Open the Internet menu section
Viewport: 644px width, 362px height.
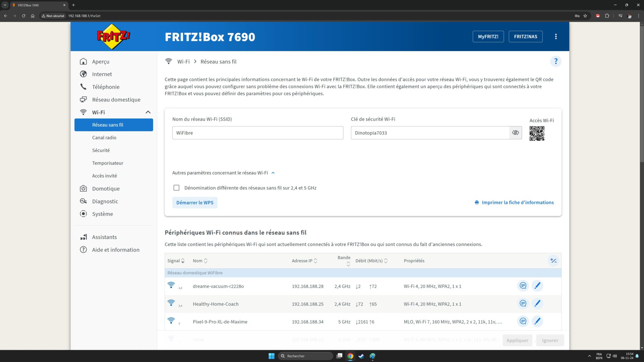[102, 74]
